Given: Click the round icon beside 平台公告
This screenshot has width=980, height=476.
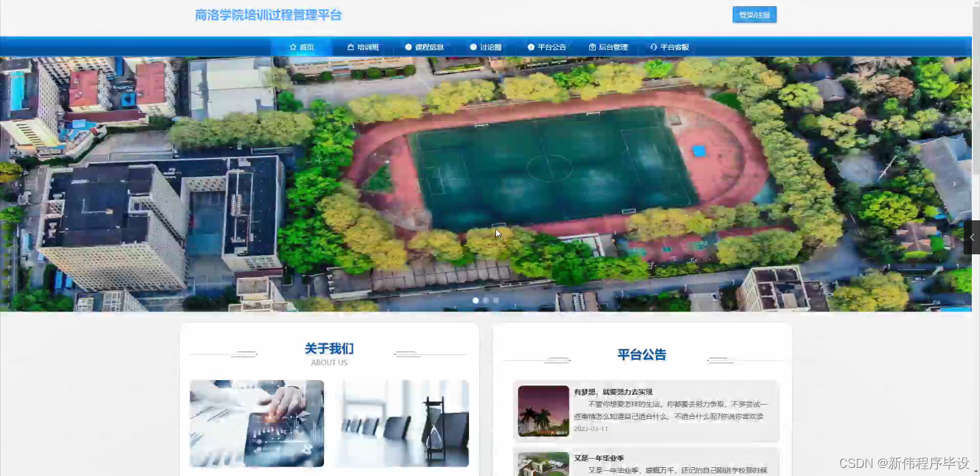Looking at the screenshot, I should [x=531, y=47].
